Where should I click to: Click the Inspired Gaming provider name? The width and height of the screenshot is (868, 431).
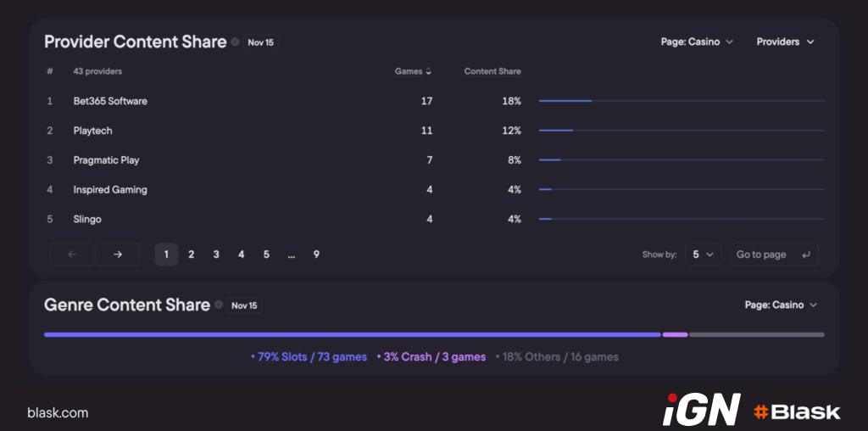[x=110, y=189]
